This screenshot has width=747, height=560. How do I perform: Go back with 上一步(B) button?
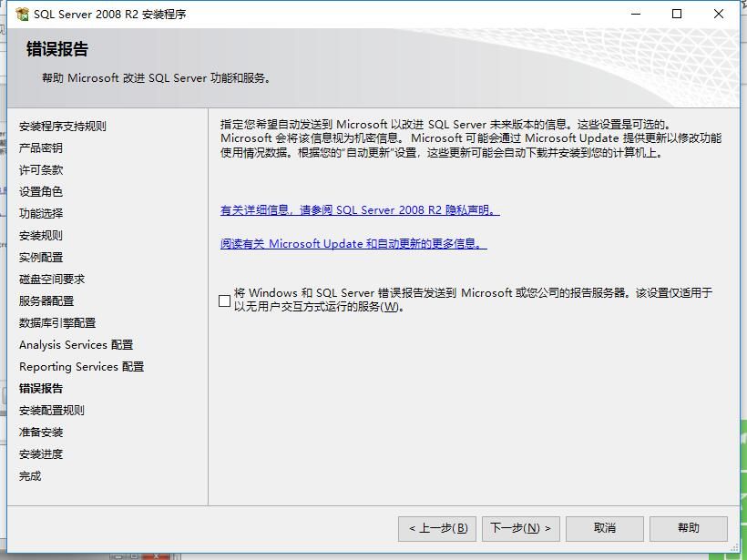(437, 528)
